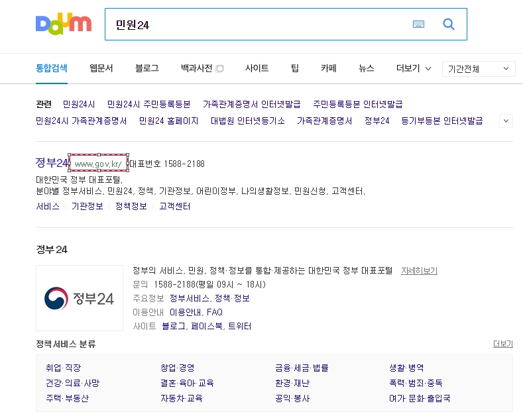Click related keyword 민원24시
Viewport: 523px width, 420px height.
point(79,104)
